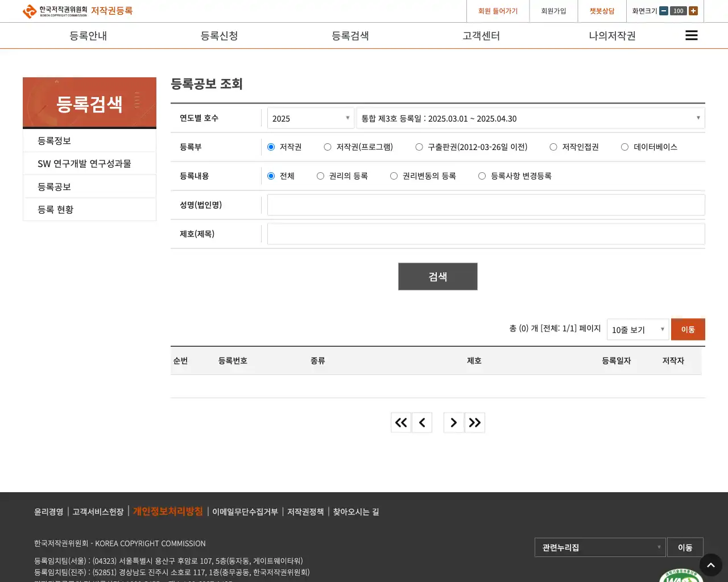Go to last page double-arrow icon

point(475,422)
